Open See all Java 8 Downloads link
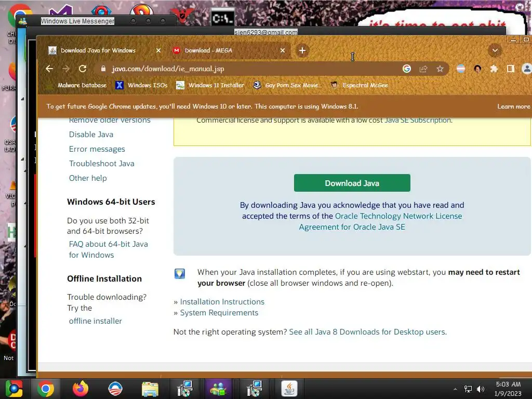The width and height of the screenshot is (532, 399). pyautogui.click(x=368, y=332)
